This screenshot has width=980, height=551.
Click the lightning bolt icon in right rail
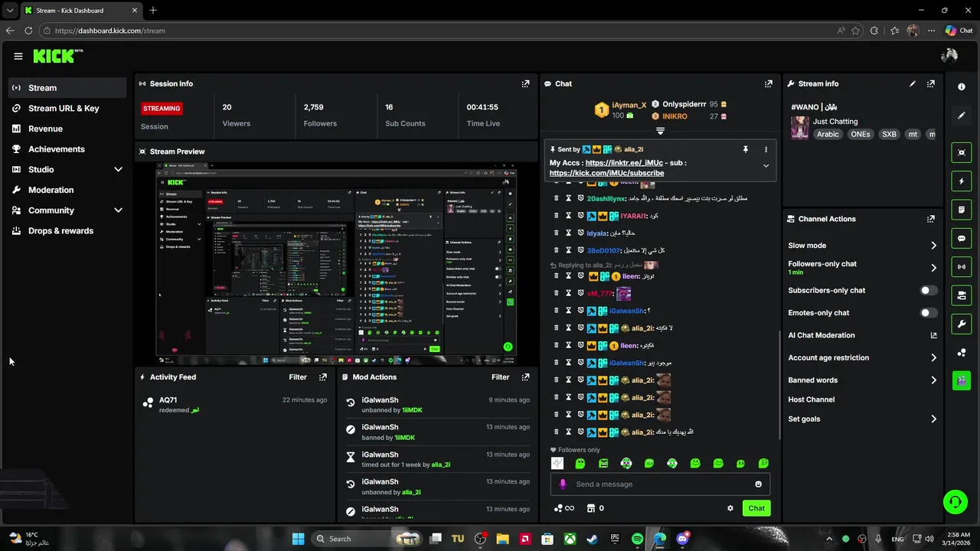coord(962,181)
